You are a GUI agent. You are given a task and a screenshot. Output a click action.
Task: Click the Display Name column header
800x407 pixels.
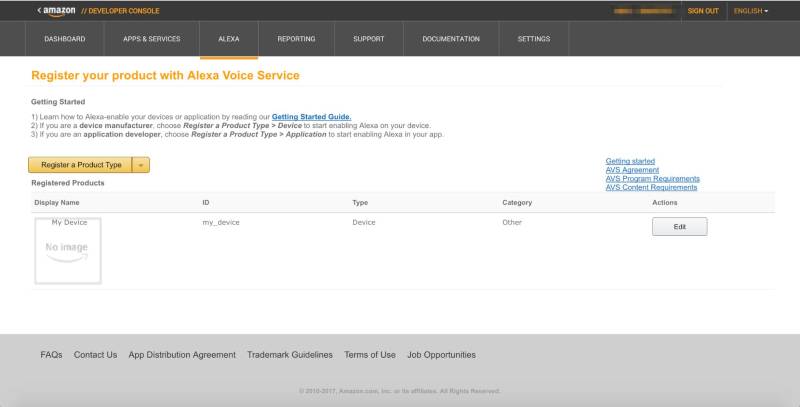[57, 202]
